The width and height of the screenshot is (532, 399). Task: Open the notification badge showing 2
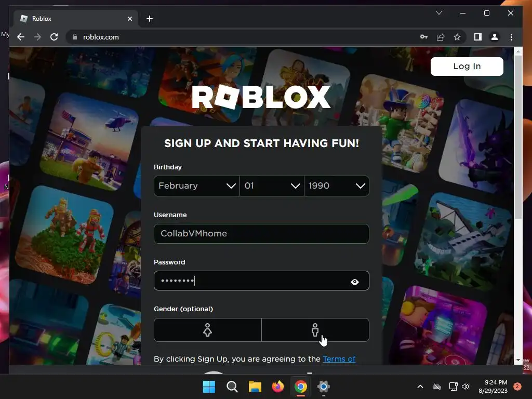(x=517, y=387)
